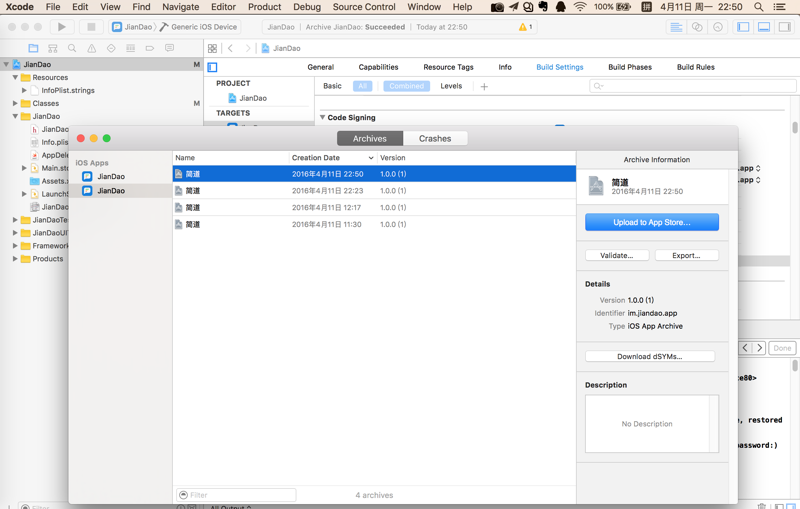
Task: Open the Source Control menu
Action: point(364,7)
